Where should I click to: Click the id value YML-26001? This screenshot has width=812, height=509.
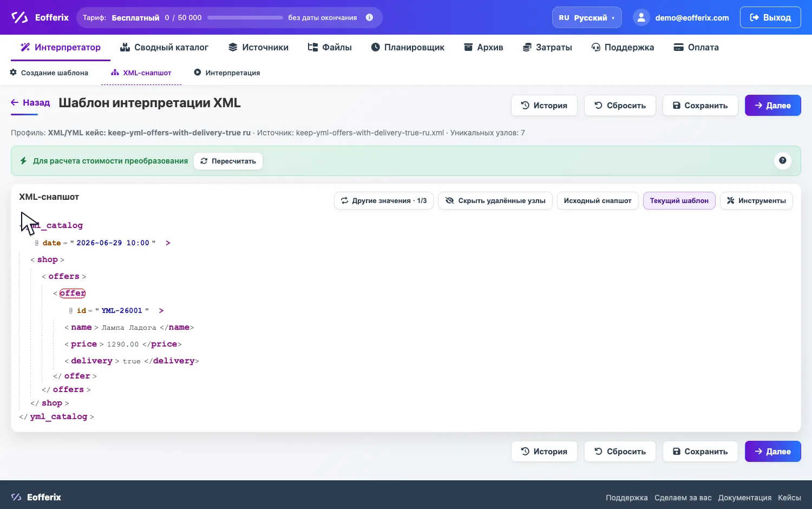pyautogui.click(x=122, y=310)
